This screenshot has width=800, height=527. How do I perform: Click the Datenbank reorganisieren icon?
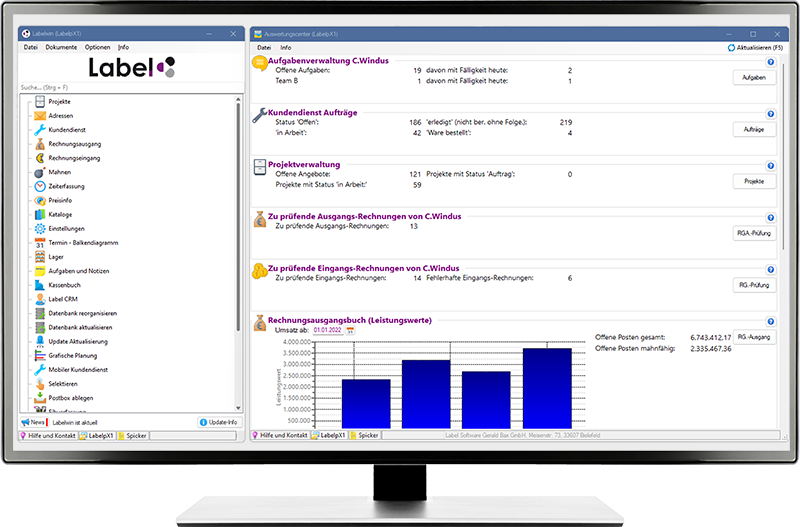(40, 313)
